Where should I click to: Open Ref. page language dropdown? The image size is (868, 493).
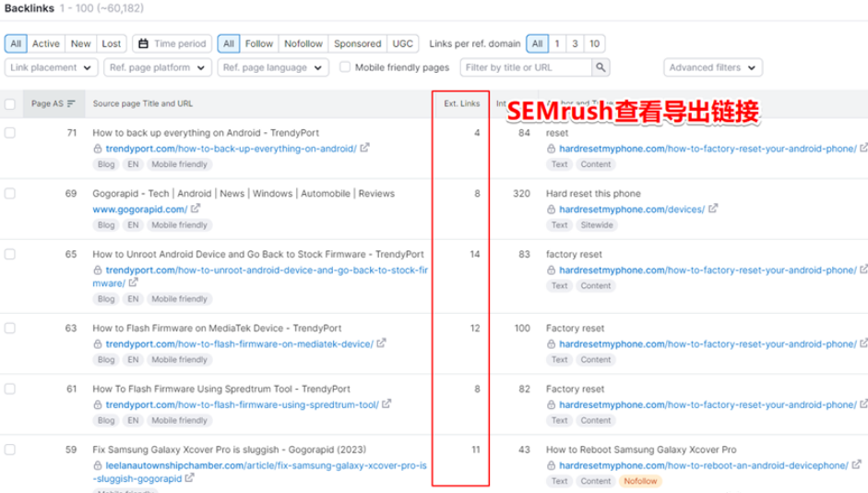[273, 67]
